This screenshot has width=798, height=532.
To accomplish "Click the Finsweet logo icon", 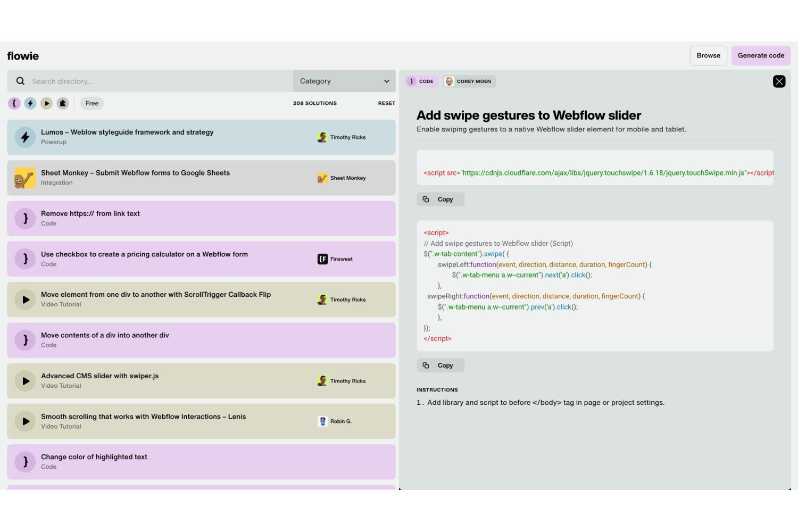I will coord(322,259).
